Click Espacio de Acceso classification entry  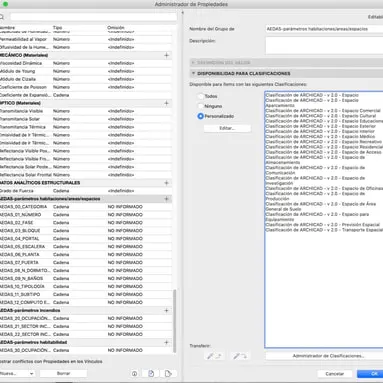click(x=324, y=152)
